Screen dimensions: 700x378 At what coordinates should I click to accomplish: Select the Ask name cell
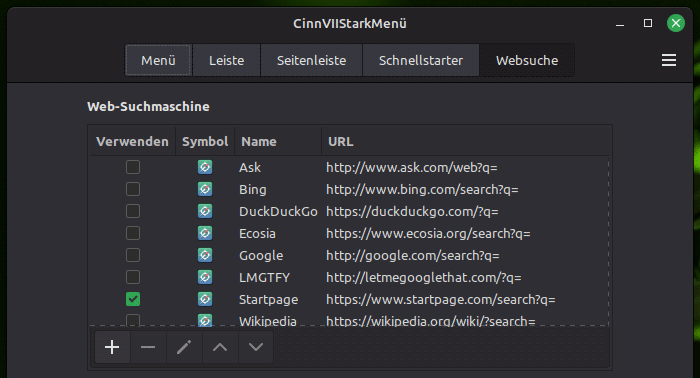coord(250,167)
